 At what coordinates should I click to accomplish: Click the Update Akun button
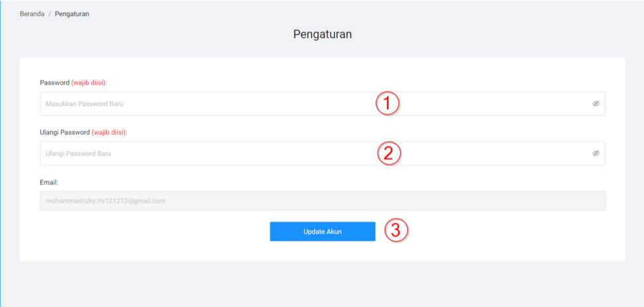click(x=323, y=232)
